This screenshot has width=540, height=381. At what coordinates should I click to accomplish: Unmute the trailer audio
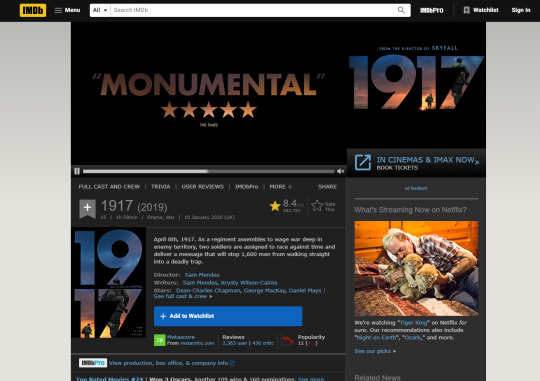click(x=340, y=171)
